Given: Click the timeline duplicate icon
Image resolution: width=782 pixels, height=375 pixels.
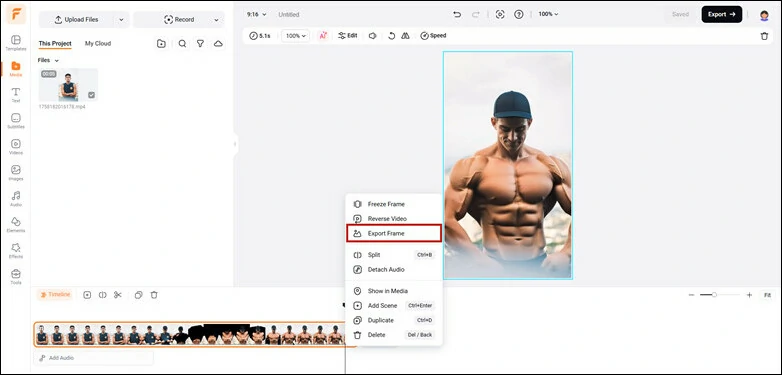Looking at the screenshot, I should click(x=139, y=295).
